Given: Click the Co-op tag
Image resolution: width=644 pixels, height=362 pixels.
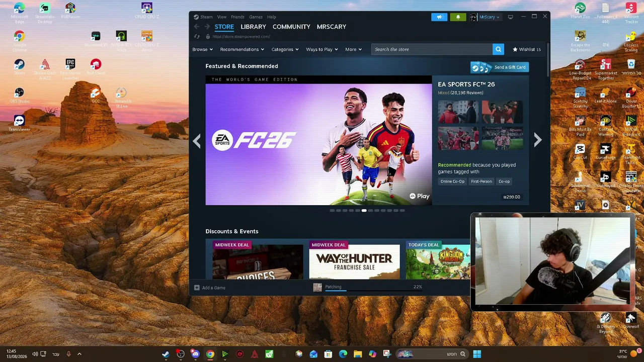Looking at the screenshot, I should coord(504,182).
